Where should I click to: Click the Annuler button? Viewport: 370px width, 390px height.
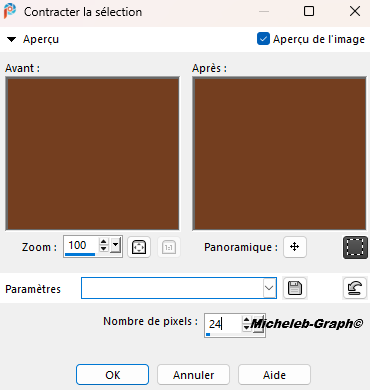(193, 375)
